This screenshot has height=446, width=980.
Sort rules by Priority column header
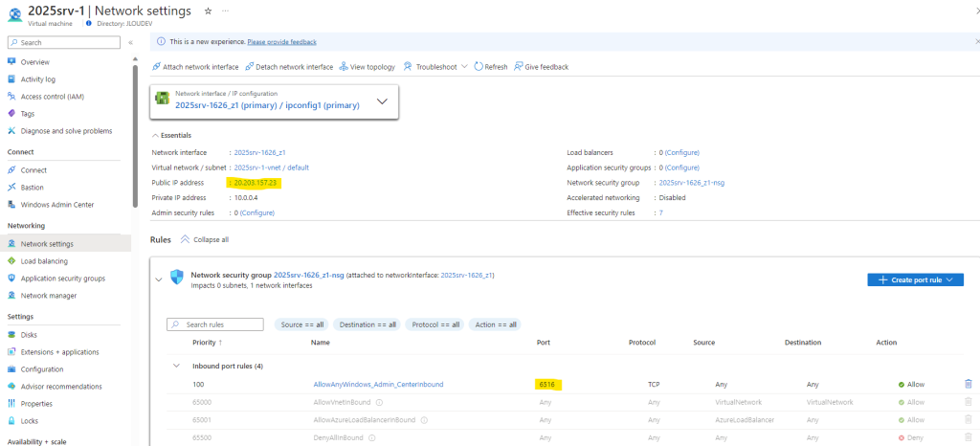coord(207,343)
